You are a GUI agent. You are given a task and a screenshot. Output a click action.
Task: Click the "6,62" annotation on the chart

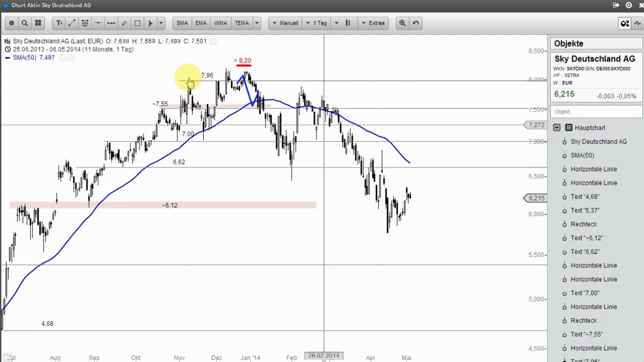(x=179, y=162)
